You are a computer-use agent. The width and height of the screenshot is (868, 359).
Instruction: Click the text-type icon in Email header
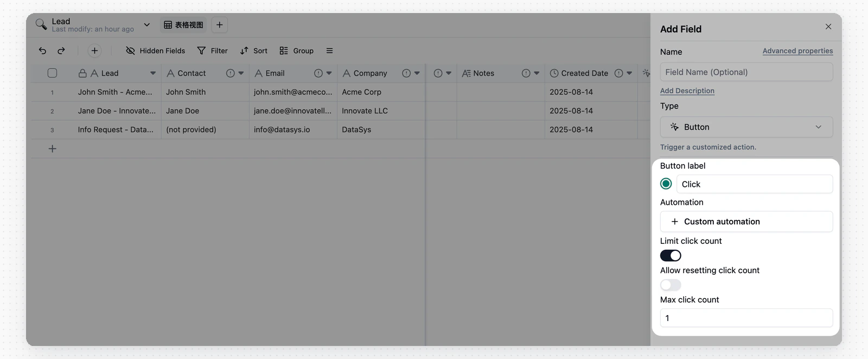pos(259,73)
